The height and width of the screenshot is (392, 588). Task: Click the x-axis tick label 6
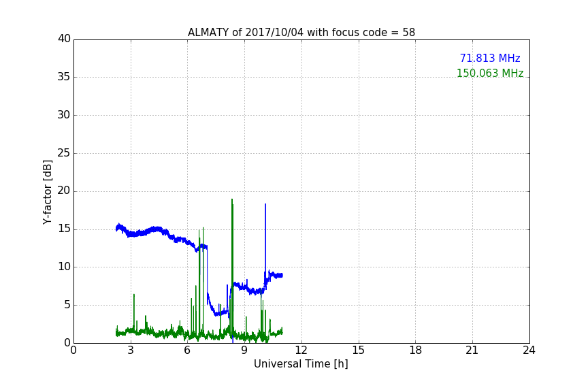click(x=187, y=350)
